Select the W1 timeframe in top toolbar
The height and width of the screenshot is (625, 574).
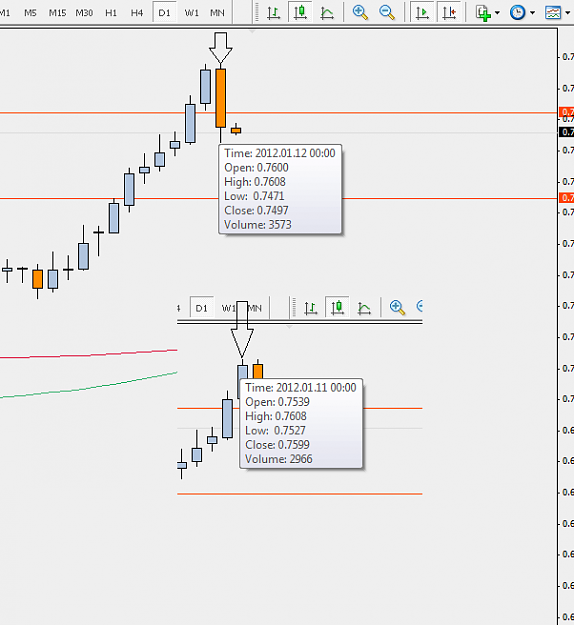pyautogui.click(x=192, y=13)
